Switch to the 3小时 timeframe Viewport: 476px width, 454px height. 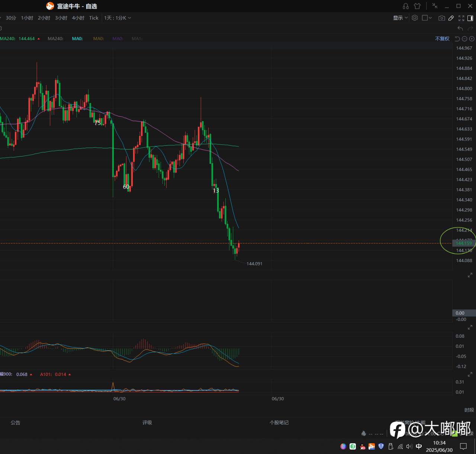(61, 18)
